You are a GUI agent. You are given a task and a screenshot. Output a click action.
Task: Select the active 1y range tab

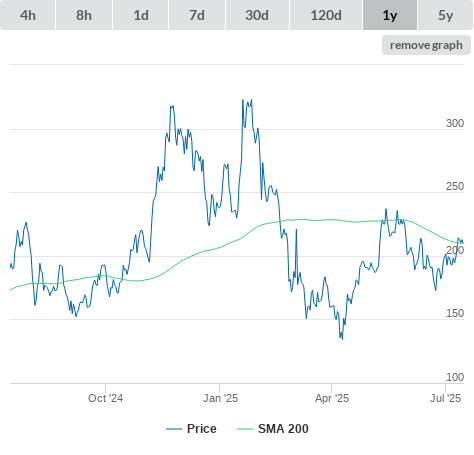click(390, 15)
